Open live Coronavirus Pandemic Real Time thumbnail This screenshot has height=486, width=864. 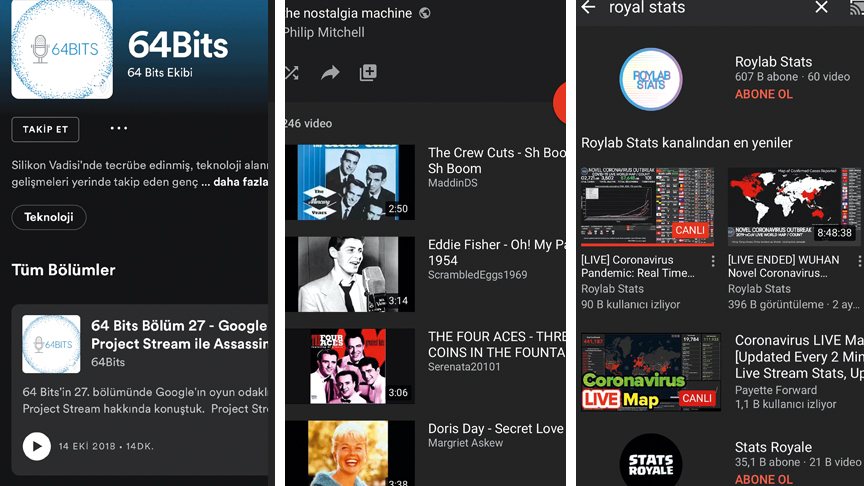point(647,207)
